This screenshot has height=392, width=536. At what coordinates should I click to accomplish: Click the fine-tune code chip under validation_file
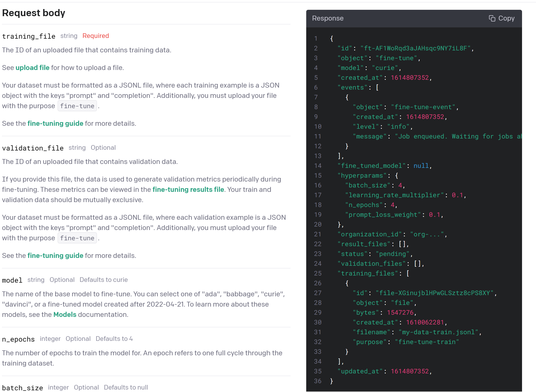pos(77,238)
